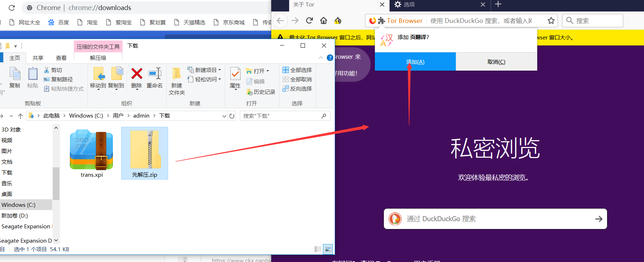Open History (历史记录)
This screenshot has height=262, width=644.
pos(261,92)
